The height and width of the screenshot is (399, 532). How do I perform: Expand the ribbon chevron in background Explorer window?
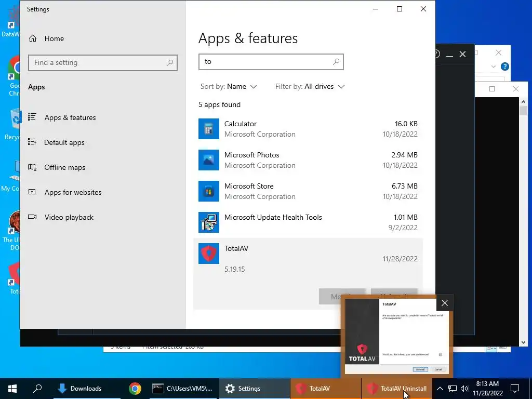pos(494,66)
